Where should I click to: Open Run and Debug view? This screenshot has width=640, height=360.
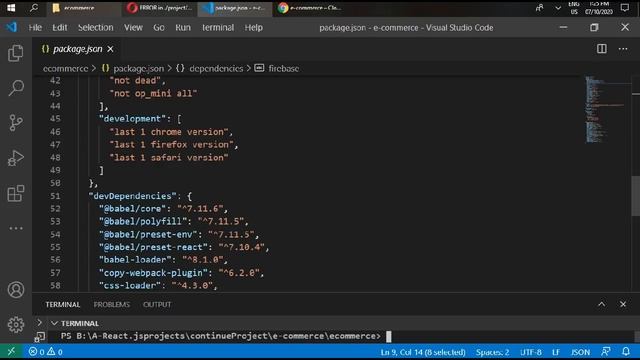click(x=16, y=158)
